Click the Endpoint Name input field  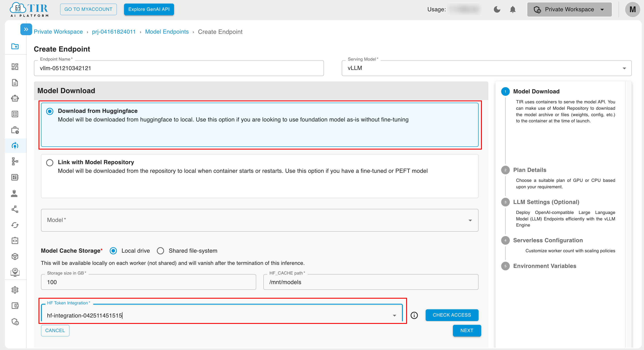[179, 68]
